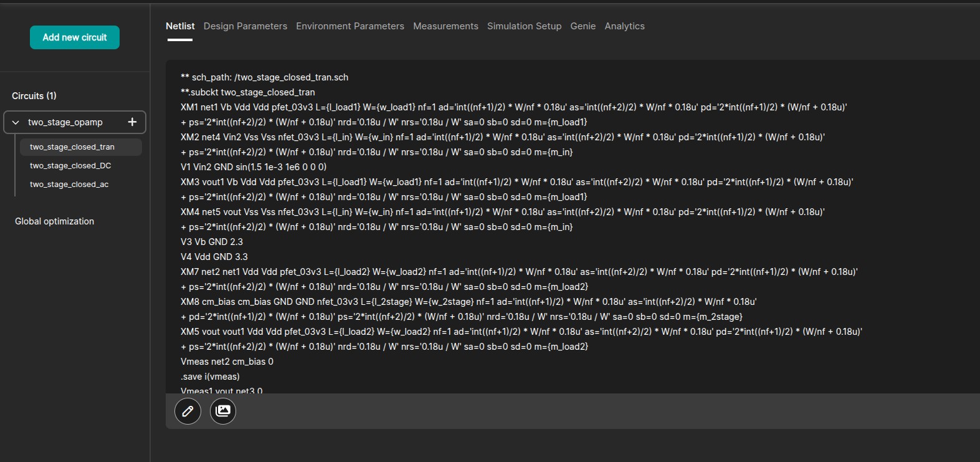Go to the Measurements tab
This screenshot has width=980, height=462.
(x=445, y=26)
